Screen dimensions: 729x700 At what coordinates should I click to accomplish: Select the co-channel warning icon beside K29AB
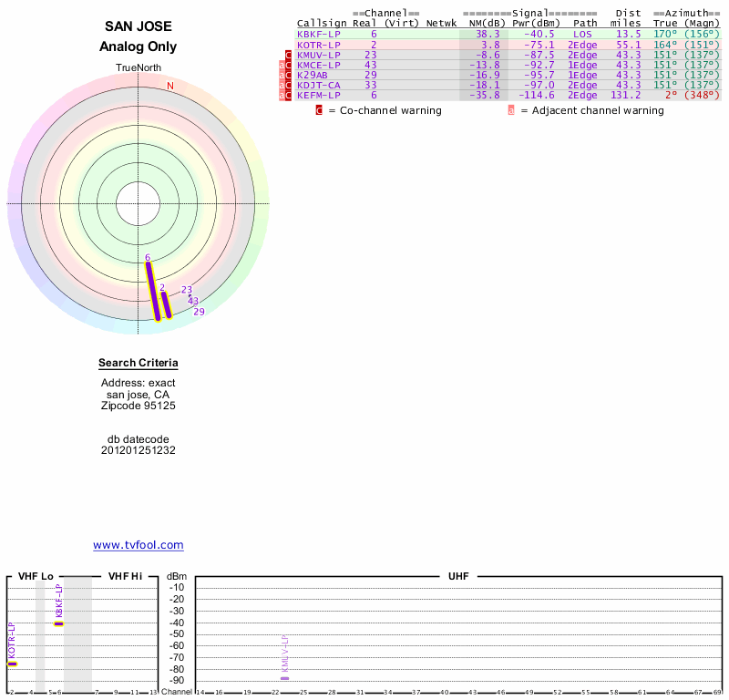(289, 75)
